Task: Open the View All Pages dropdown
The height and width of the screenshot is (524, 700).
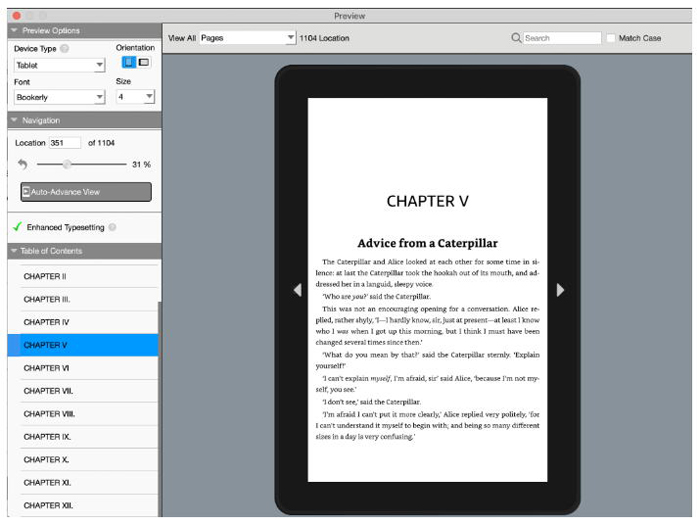Action: point(247,38)
